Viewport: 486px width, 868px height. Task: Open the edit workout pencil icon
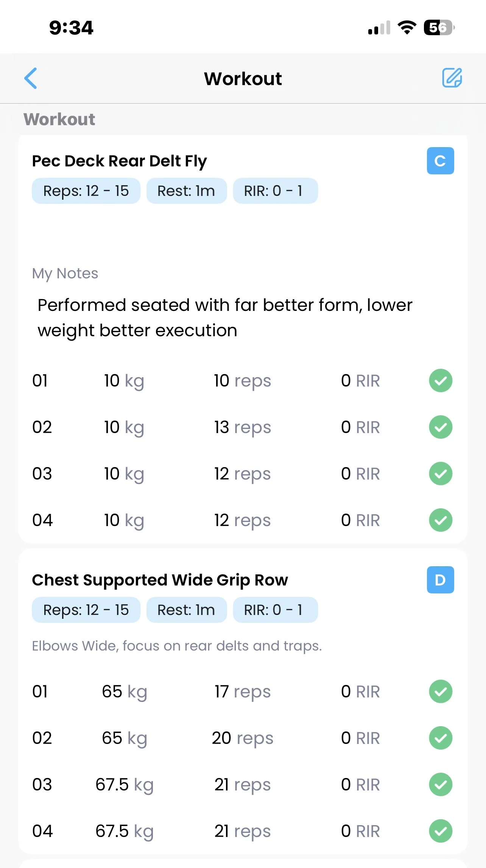pos(452,78)
